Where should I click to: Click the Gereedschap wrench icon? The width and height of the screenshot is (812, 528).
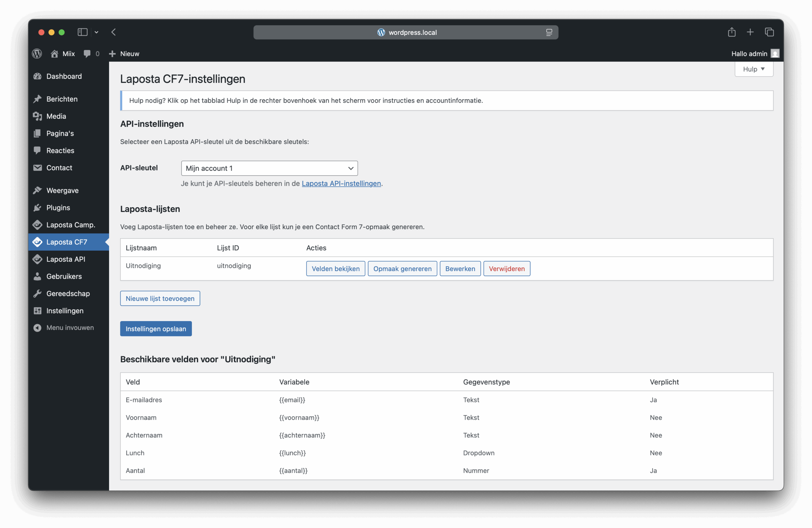pos(37,294)
